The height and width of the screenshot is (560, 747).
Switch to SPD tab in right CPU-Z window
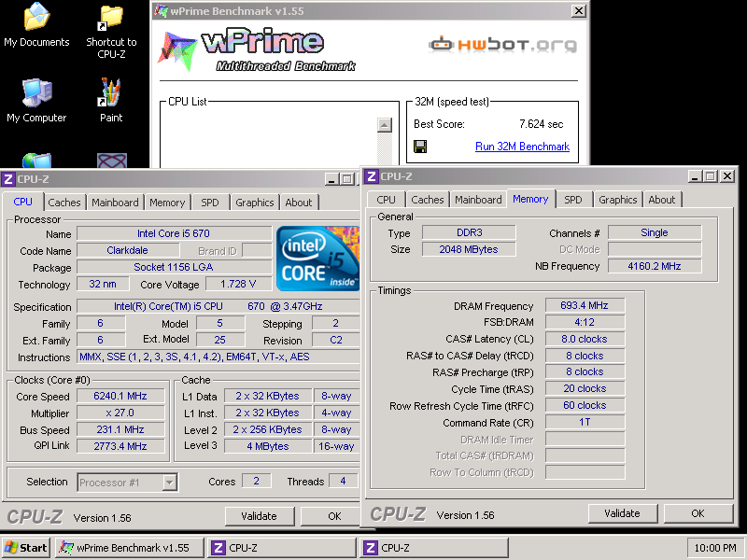point(573,200)
